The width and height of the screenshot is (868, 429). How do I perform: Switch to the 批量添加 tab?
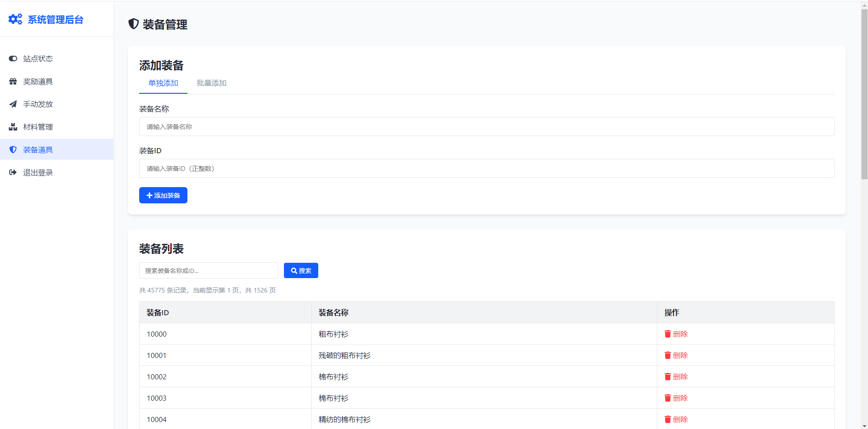click(211, 83)
